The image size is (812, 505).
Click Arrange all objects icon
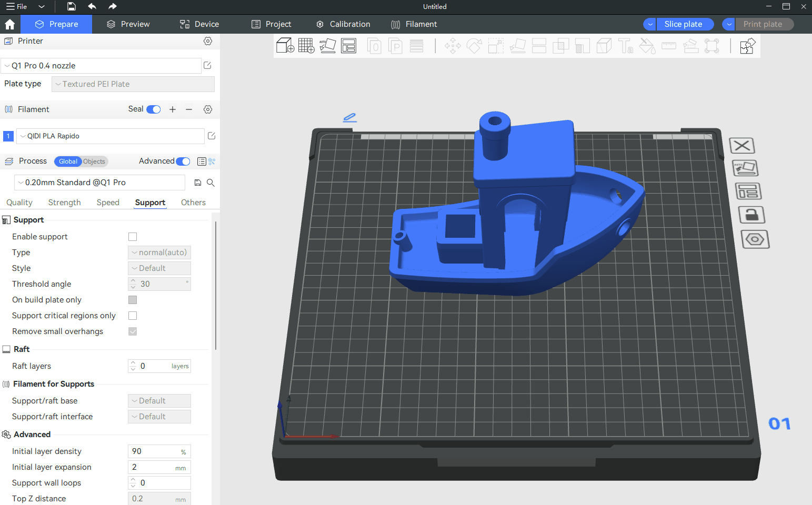(x=348, y=46)
